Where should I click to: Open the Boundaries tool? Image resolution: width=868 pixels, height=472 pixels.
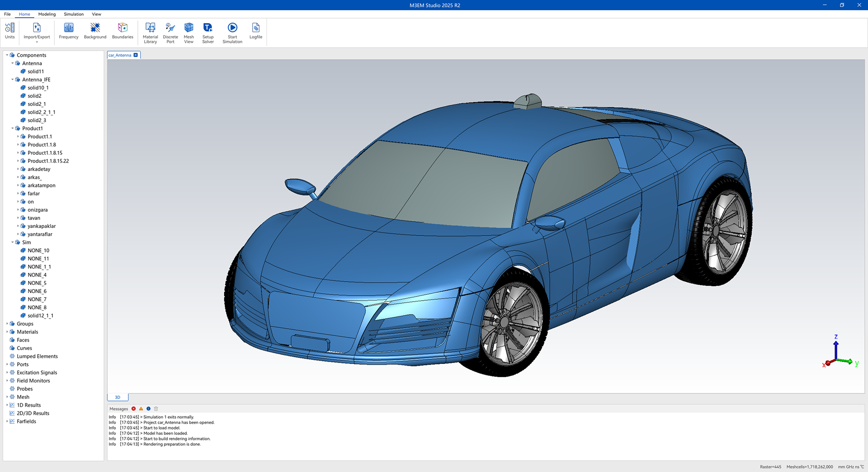click(123, 31)
